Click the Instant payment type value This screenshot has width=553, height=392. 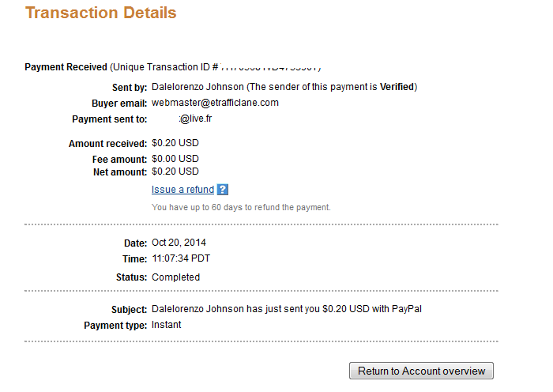point(166,325)
